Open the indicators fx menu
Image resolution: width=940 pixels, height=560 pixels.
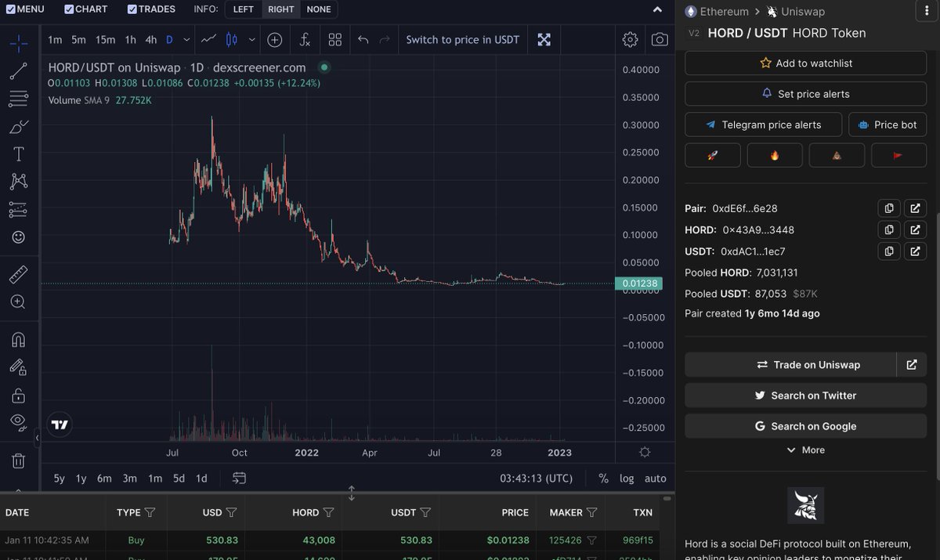point(305,40)
